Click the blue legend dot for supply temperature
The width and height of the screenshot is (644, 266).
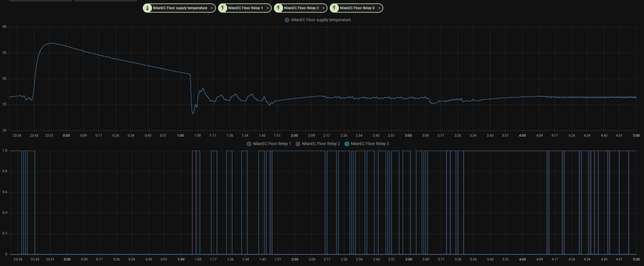click(x=287, y=20)
